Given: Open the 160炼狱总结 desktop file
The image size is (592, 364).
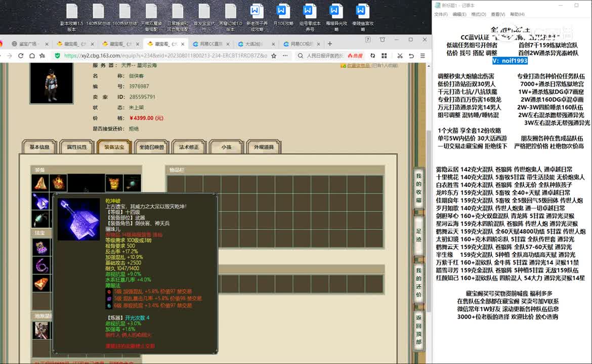Looking at the screenshot, I should [124, 15].
